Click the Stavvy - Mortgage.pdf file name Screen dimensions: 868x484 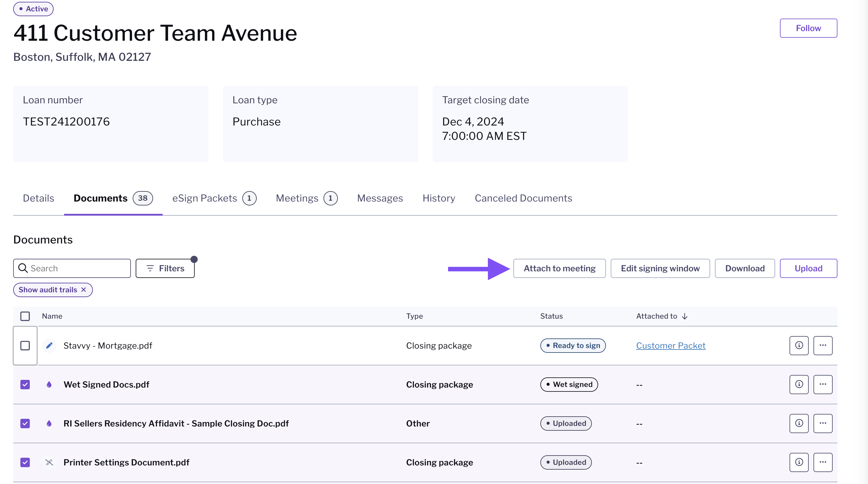click(x=108, y=345)
